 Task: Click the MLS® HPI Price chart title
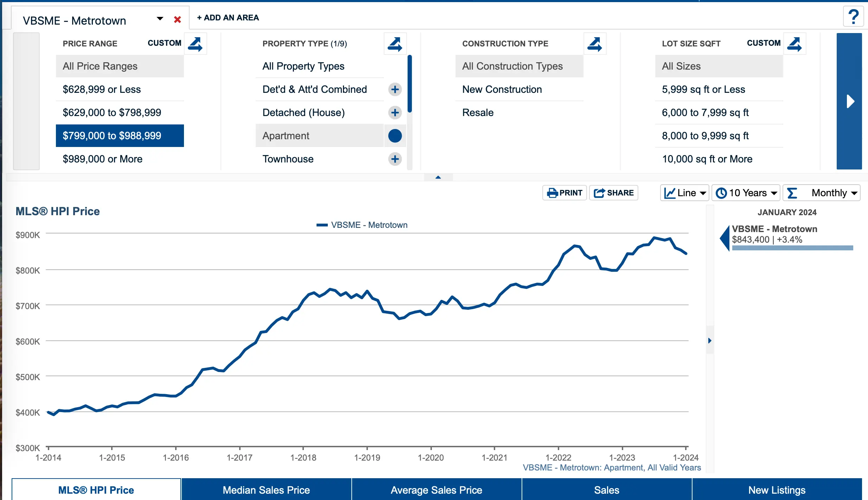[x=58, y=211]
